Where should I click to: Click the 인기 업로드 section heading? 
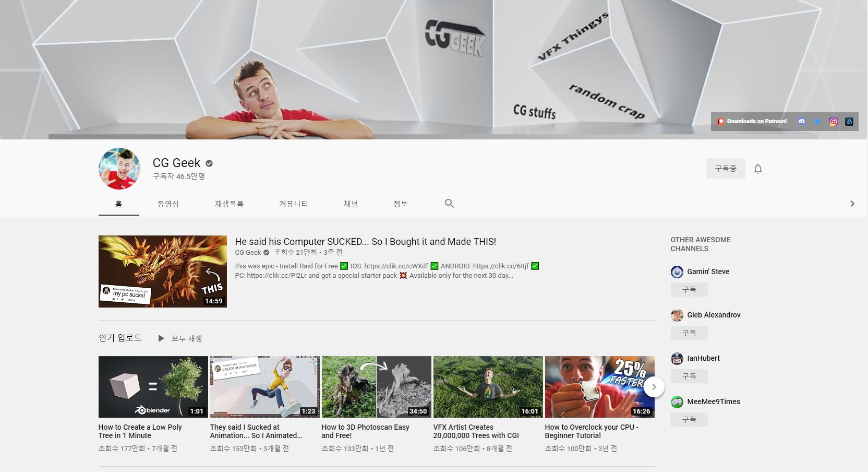click(120, 338)
